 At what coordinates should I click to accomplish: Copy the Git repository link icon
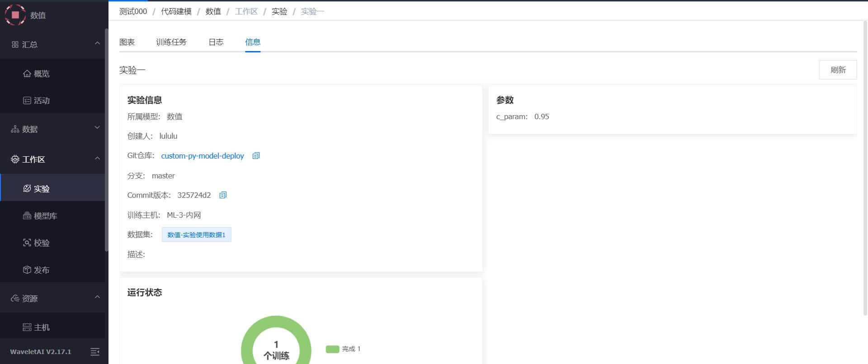pyautogui.click(x=256, y=156)
